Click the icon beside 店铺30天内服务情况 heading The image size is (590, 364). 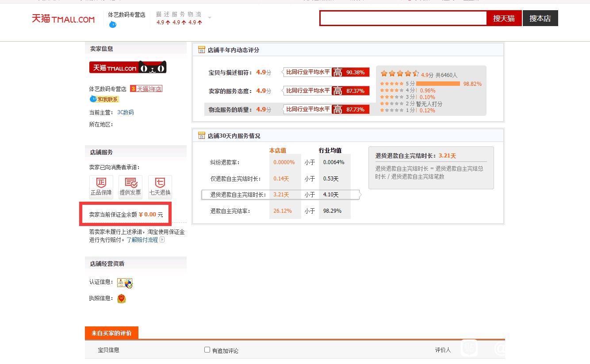click(x=202, y=136)
